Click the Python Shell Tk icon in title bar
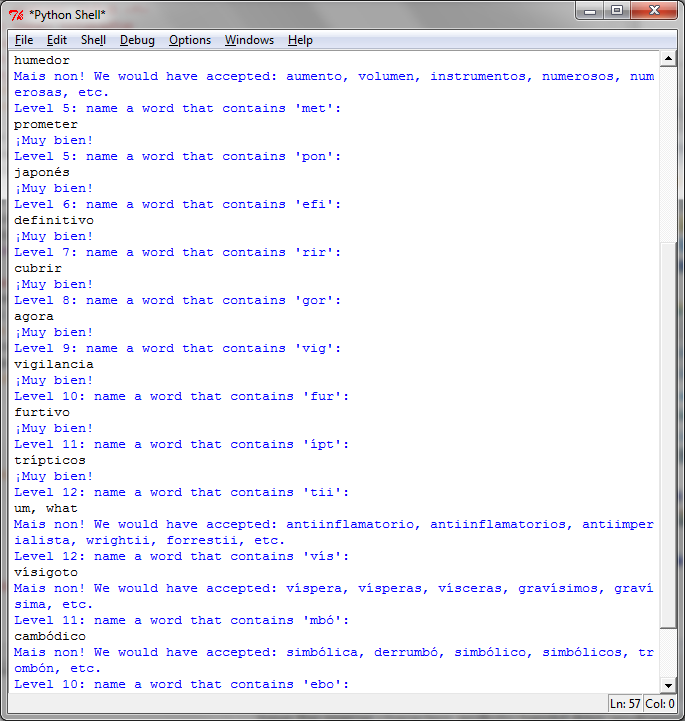685x721 pixels. (x=16, y=15)
